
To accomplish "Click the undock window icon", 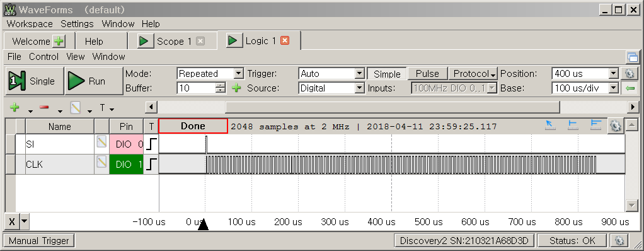I will point(632,57).
